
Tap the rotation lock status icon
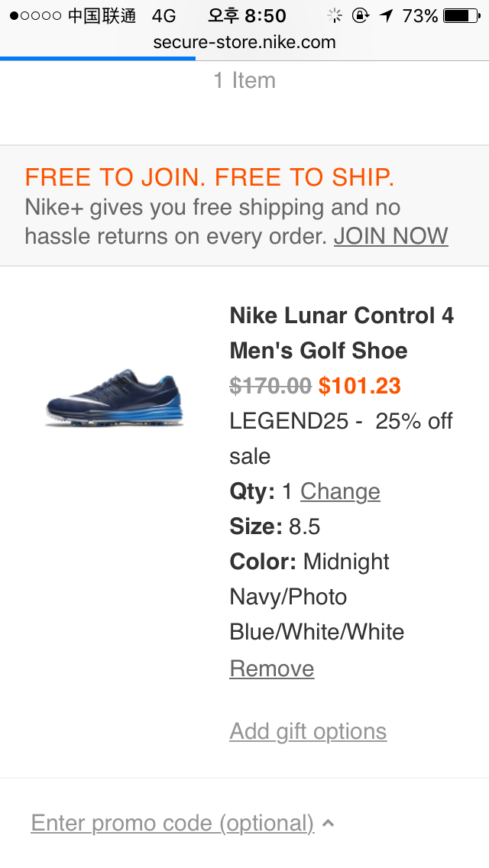[x=360, y=15]
